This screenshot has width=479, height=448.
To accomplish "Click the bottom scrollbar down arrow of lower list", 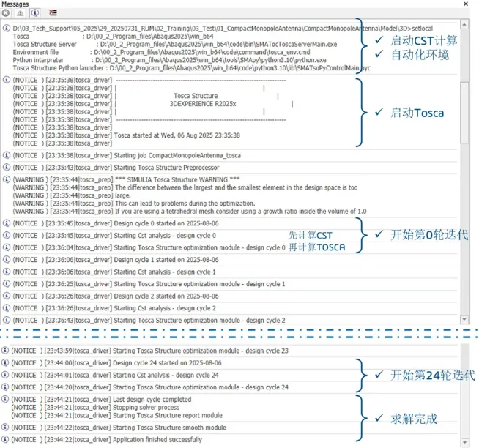I will click(x=464, y=442).
